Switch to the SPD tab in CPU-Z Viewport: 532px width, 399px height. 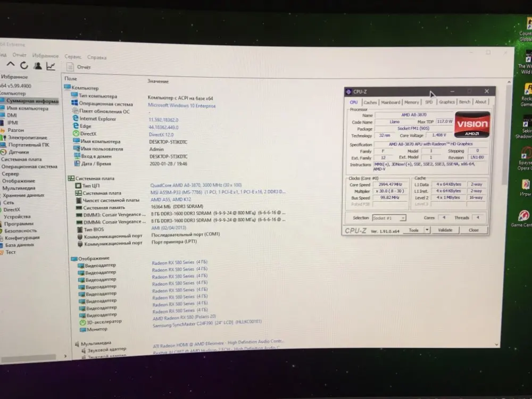pos(429,102)
